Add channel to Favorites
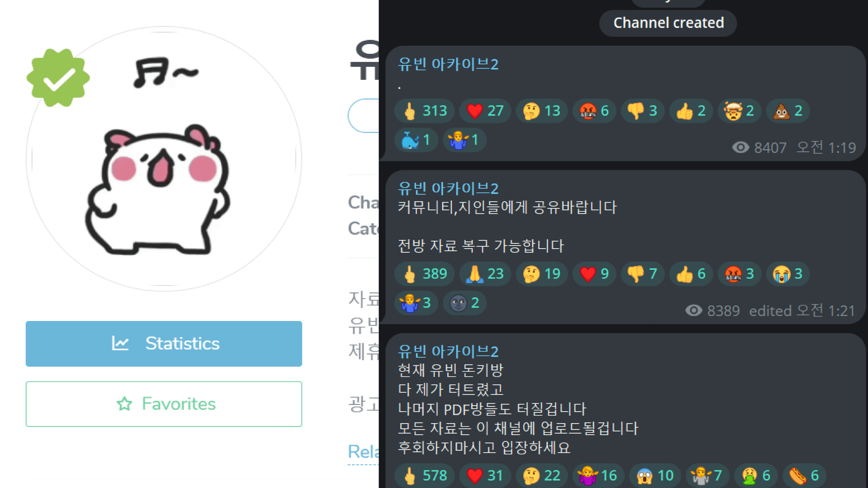Image resolution: width=868 pixels, height=488 pixels. coord(164,404)
